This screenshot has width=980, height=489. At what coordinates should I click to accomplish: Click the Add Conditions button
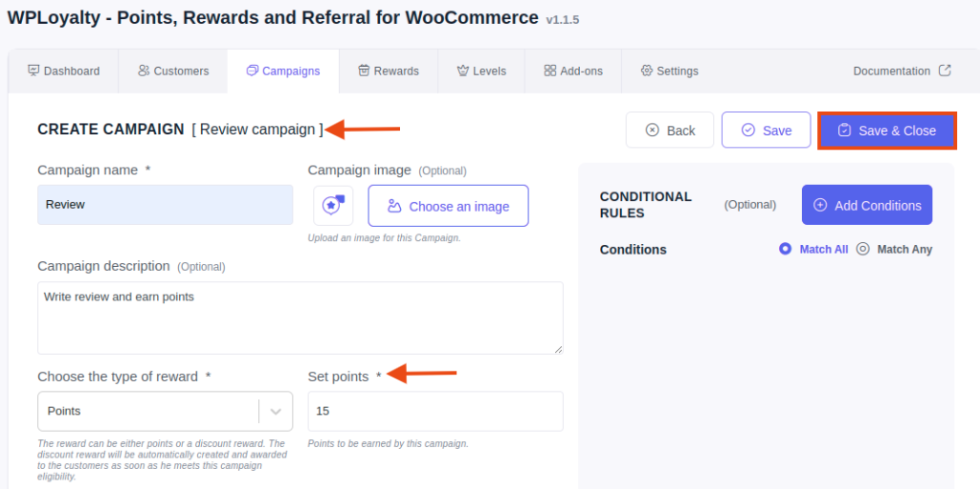point(867,205)
